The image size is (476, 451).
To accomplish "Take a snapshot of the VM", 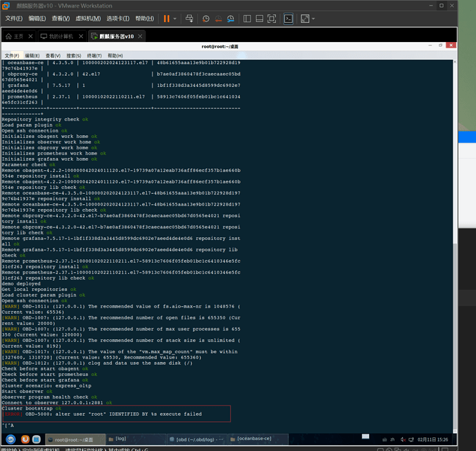I will tap(206, 19).
